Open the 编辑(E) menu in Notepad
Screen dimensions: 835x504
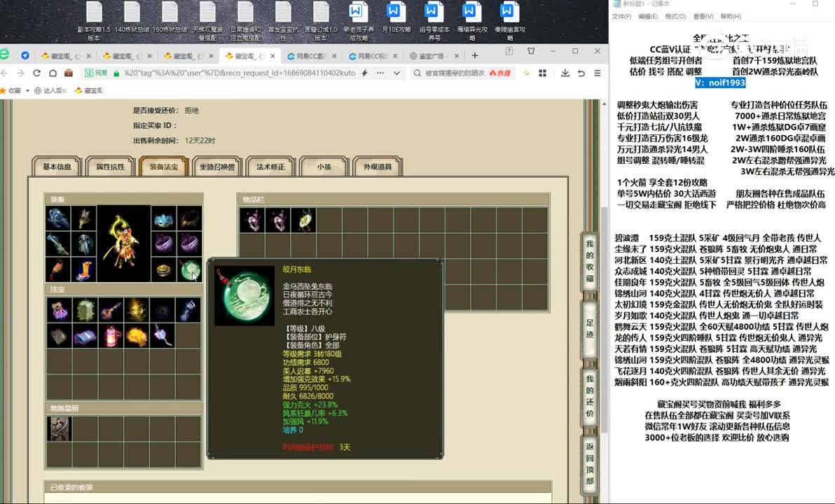pyautogui.click(x=648, y=17)
